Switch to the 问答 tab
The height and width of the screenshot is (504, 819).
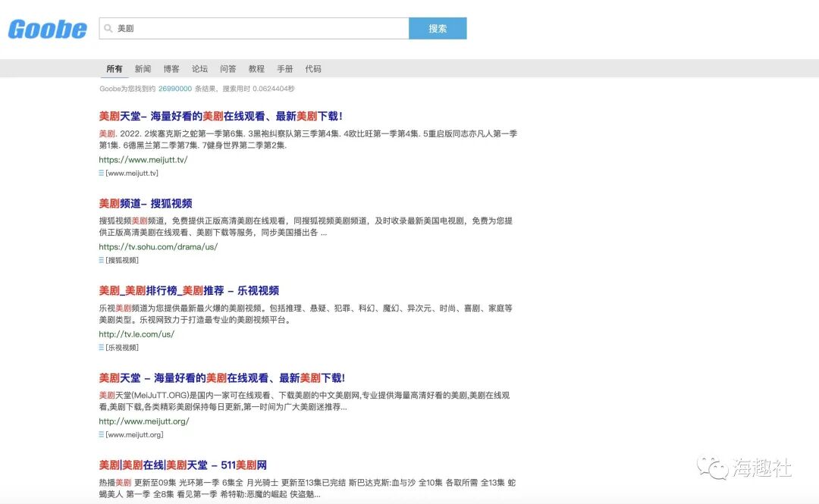227,68
